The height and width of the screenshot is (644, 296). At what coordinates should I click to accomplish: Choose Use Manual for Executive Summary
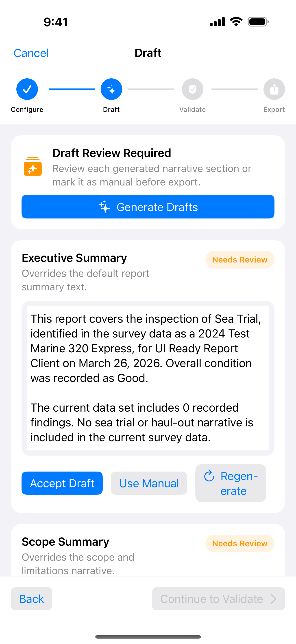[149, 483]
